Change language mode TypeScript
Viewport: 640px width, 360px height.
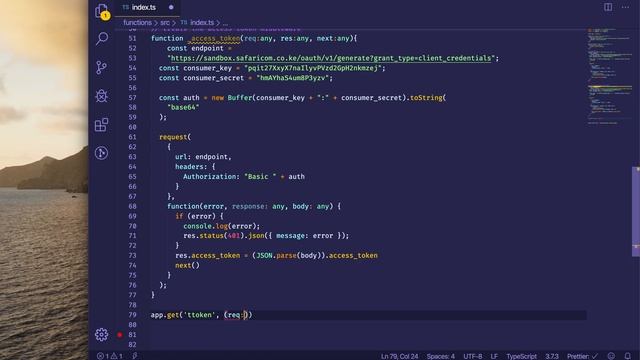(x=521, y=356)
